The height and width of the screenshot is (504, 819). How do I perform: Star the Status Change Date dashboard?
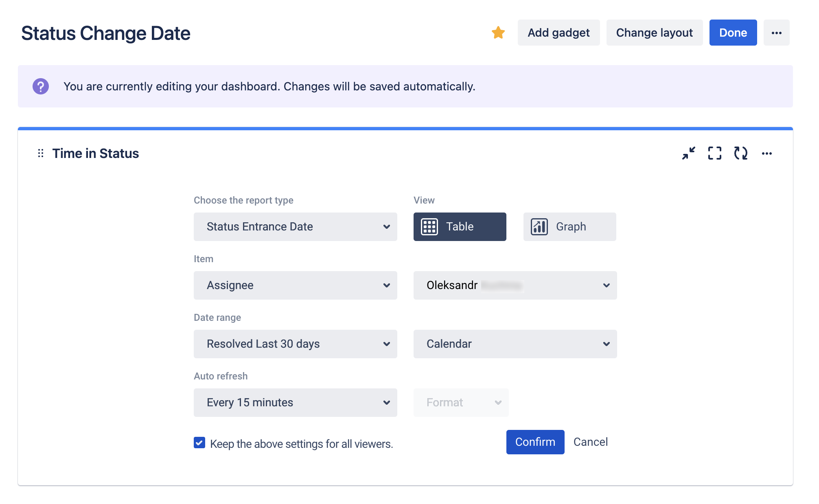click(498, 32)
